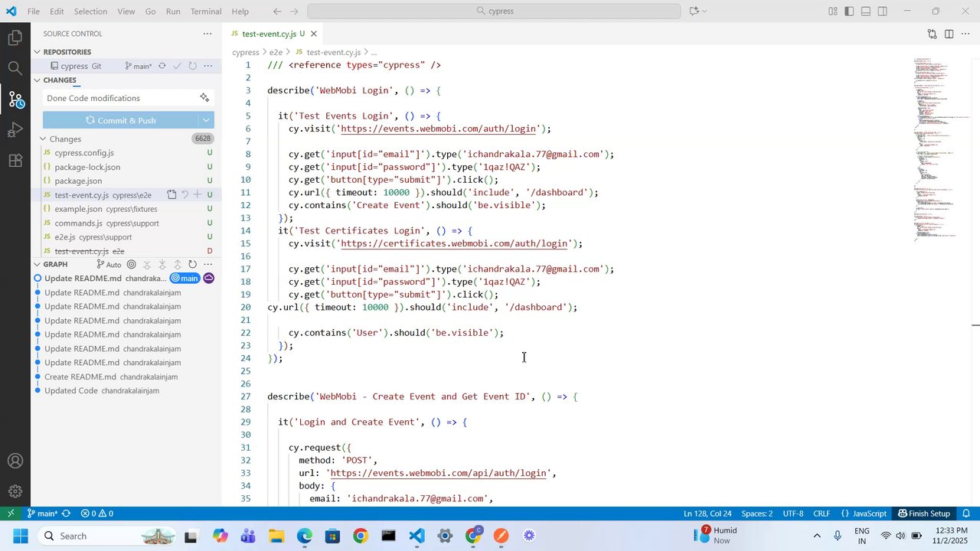
Task: Open the Extensions view
Action: (15, 161)
